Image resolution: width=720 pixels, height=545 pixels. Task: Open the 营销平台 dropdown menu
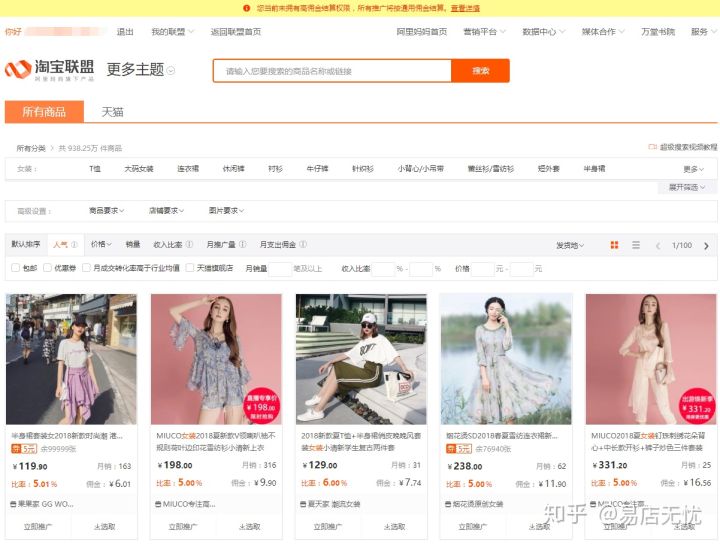(484, 32)
